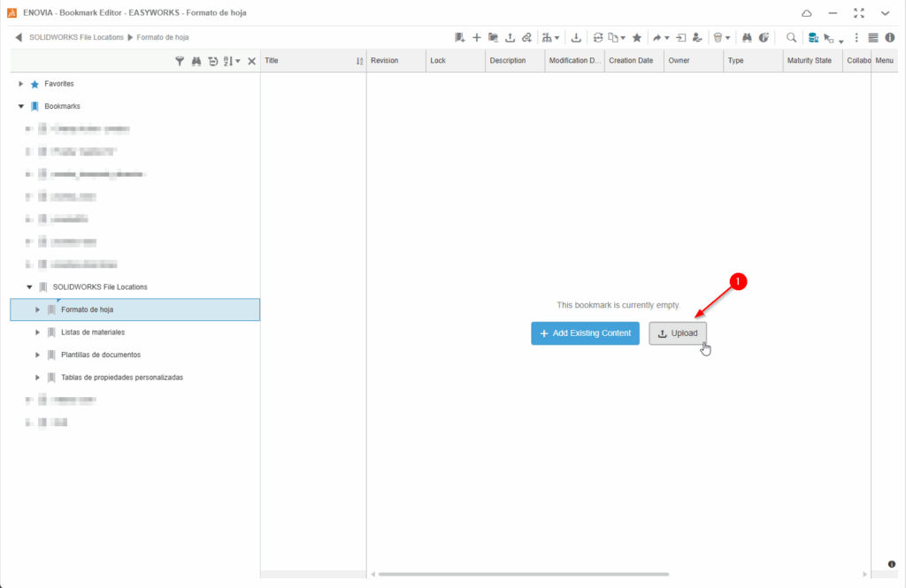Click the folder icon in top toolbar
Screen dimensions: 906x588
[x=493, y=37]
